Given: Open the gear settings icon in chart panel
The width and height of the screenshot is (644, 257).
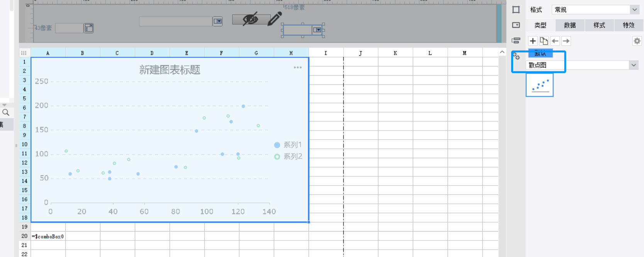Looking at the screenshot, I should [637, 41].
